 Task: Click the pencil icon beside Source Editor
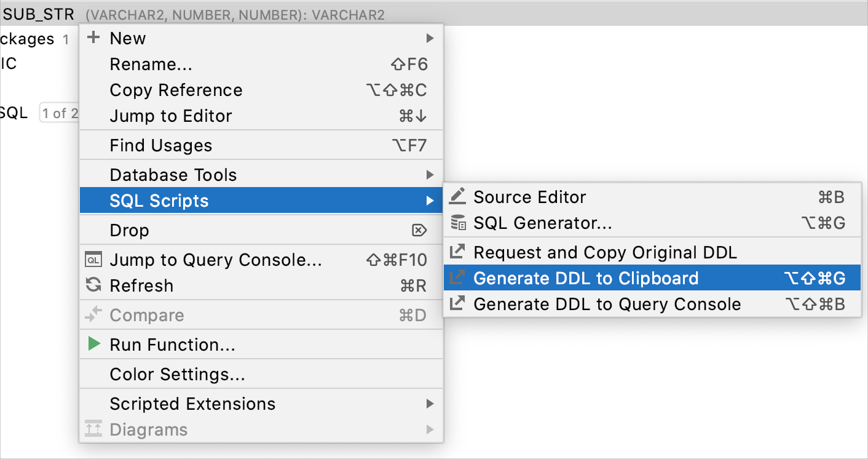[x=457, y=196]
